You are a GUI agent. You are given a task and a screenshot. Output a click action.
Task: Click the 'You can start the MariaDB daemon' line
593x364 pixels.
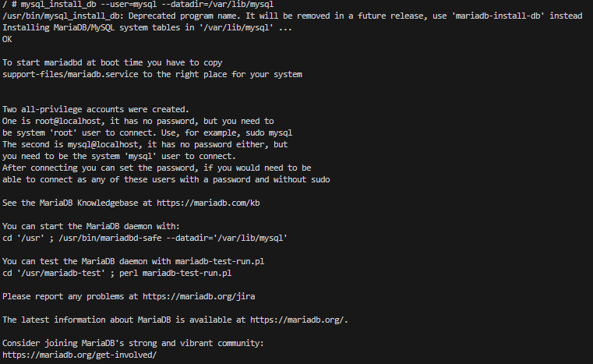(x=91, y=226)
